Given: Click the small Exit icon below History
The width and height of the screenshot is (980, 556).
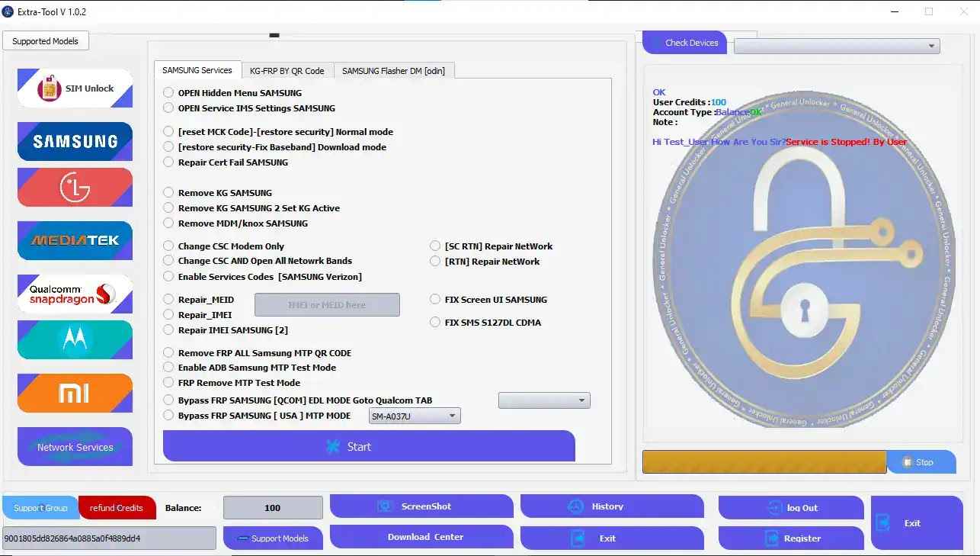Looking at the screenshot, I should pyautogui.click(x=578, y=538).
